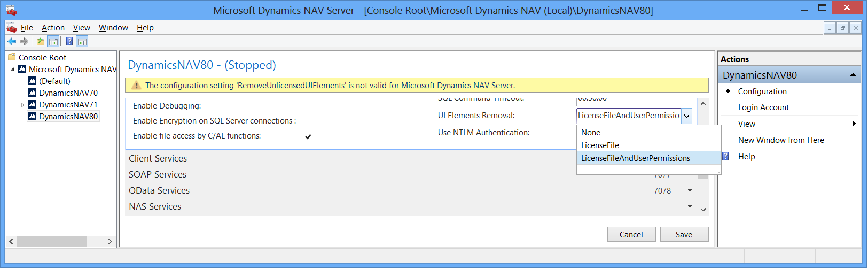
Task: Open the Action menu
Action: pyautogui.click(x=53, y=28)
